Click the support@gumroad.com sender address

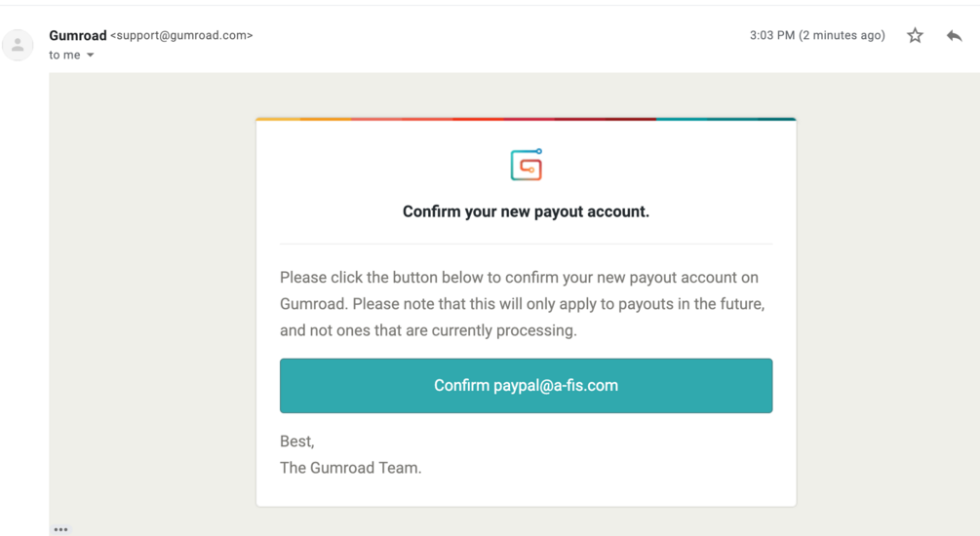tap(181, 35)
